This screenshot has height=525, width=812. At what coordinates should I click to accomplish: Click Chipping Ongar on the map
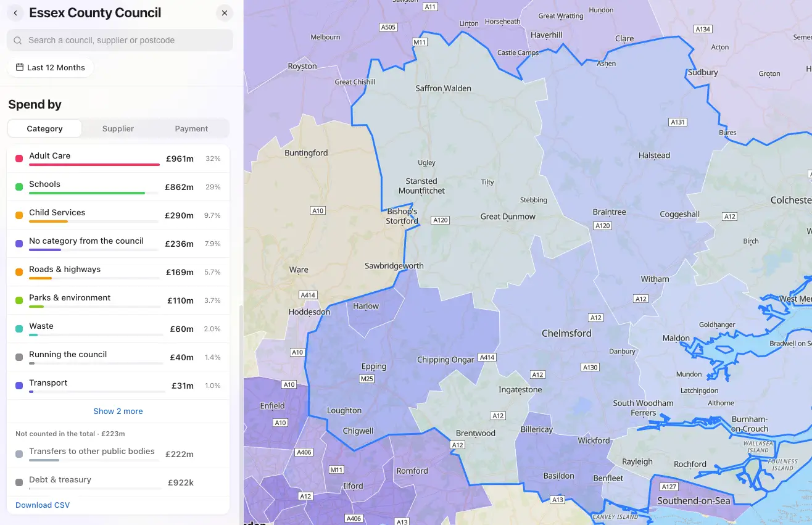446,360
